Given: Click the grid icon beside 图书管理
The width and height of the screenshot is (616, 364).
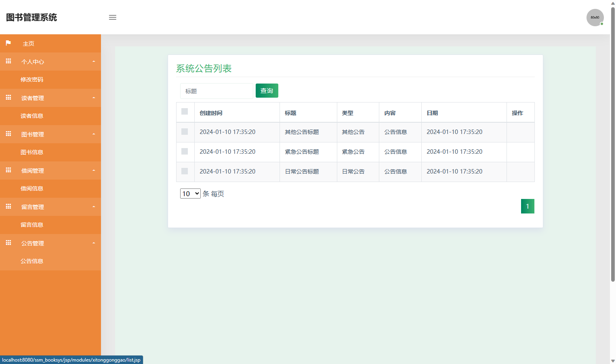Looking at the screenshot, I should coord(8,134).
